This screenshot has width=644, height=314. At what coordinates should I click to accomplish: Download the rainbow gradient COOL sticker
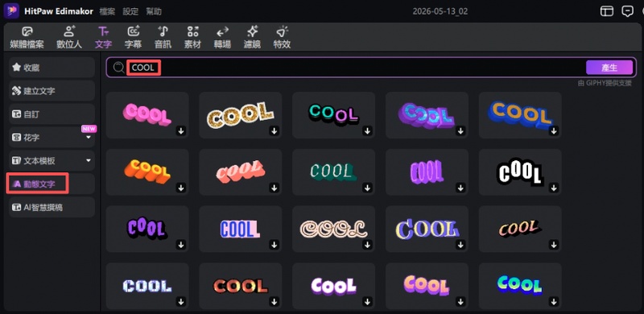point(554,302)
